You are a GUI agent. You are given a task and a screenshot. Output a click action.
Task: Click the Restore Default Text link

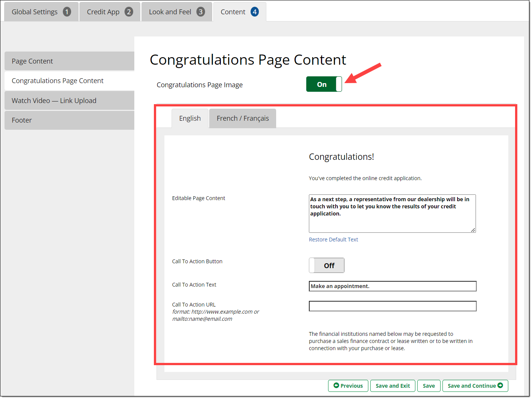pos(333,240)
